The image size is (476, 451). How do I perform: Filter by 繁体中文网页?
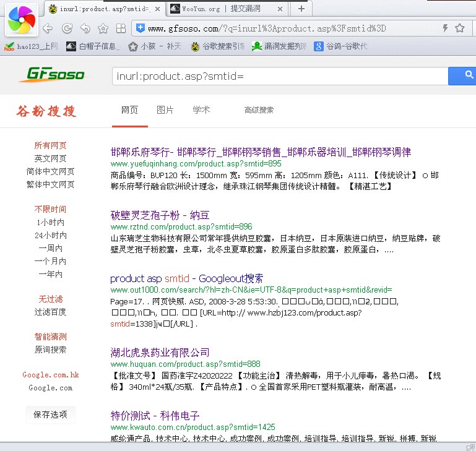coord(50,184)
